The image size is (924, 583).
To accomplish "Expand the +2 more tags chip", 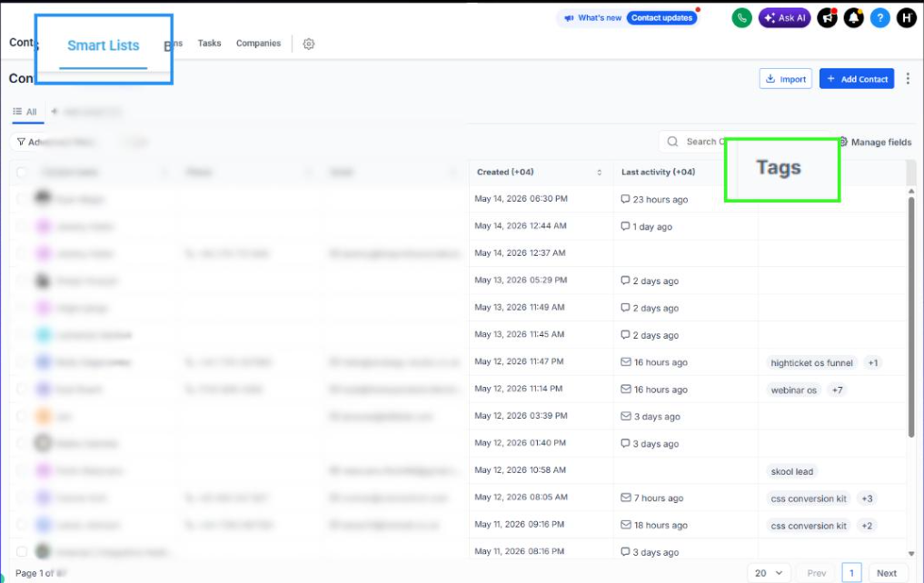I will 867,525.
